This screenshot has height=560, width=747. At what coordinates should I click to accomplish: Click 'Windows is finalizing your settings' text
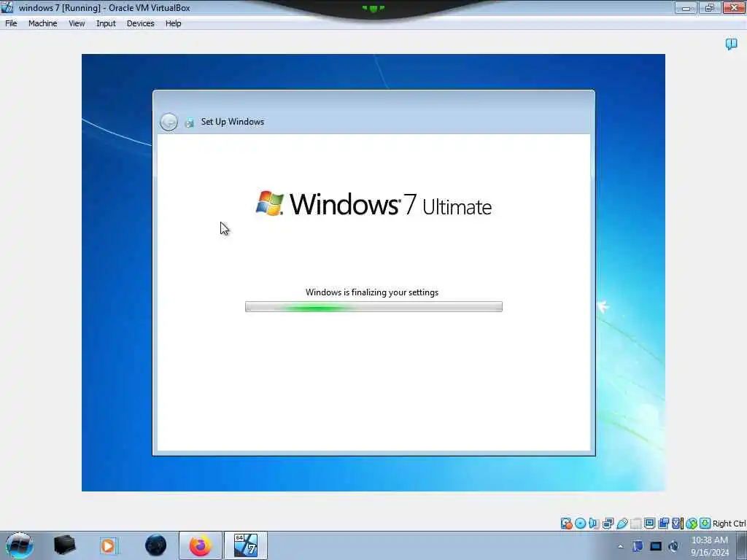click(372, 292)
